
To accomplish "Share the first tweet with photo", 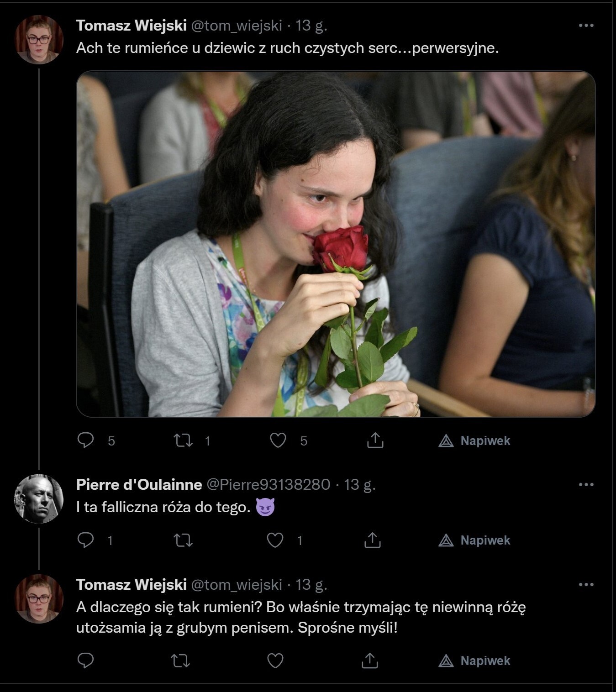I will pyautogui.click(x=375, y=440).
